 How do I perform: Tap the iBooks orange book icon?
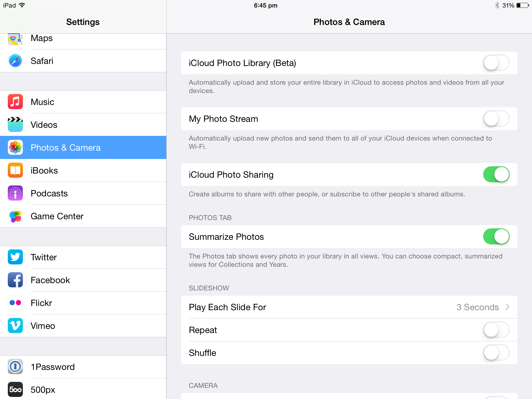15,170
